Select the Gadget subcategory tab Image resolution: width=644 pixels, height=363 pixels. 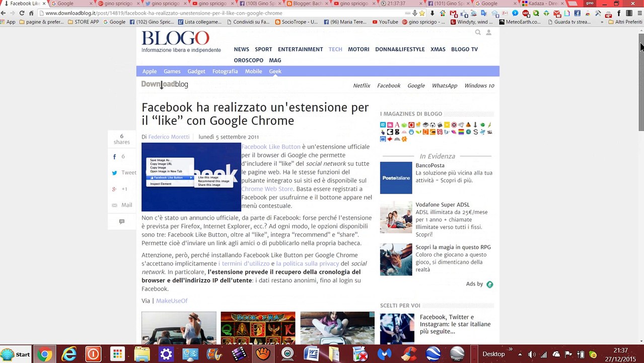[x=196, y=72]
